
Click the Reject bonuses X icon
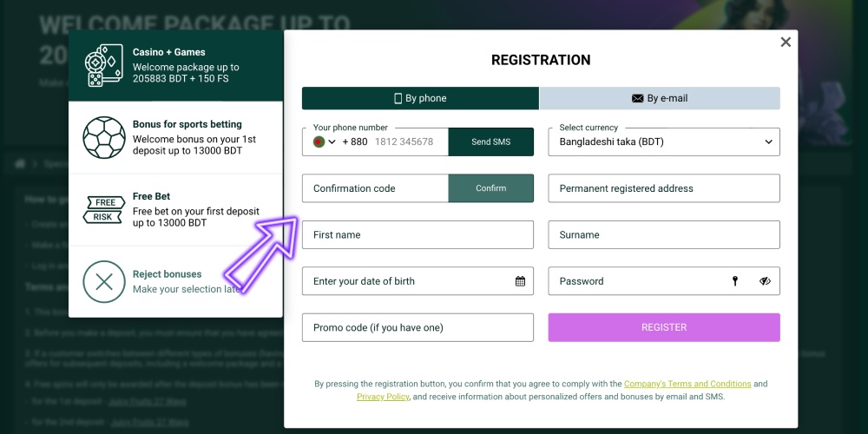click(x=104, y=282)
